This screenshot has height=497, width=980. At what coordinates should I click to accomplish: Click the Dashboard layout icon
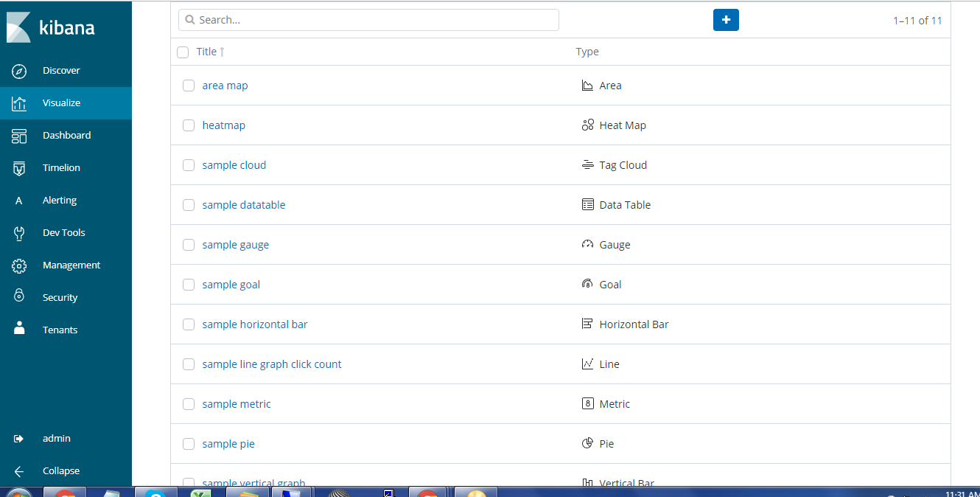pyautogui.click(x=19, y=136)
